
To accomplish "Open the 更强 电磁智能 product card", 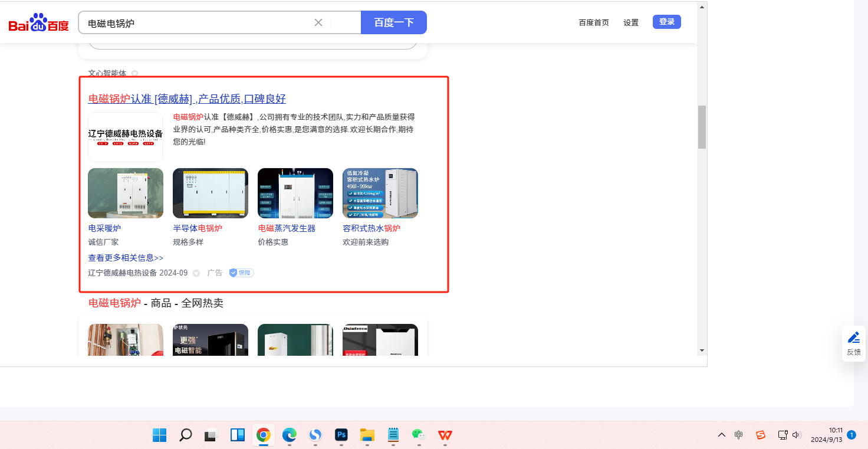I will 211,340.
